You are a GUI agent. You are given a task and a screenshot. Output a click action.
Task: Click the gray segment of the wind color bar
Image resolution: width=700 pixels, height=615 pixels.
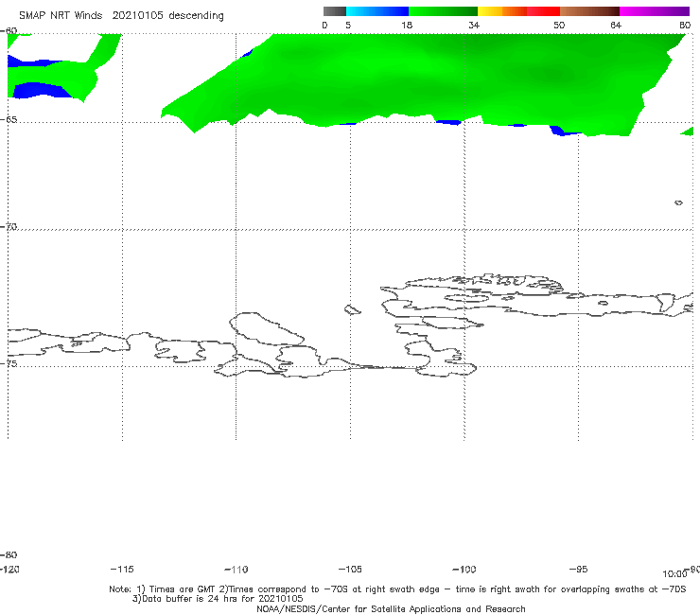(x=334, y=11)
